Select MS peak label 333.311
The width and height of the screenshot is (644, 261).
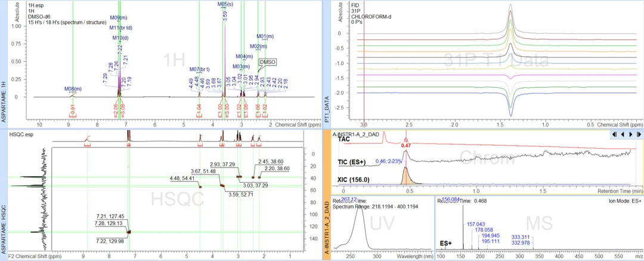pyautogui.click(x=521, y=237)
